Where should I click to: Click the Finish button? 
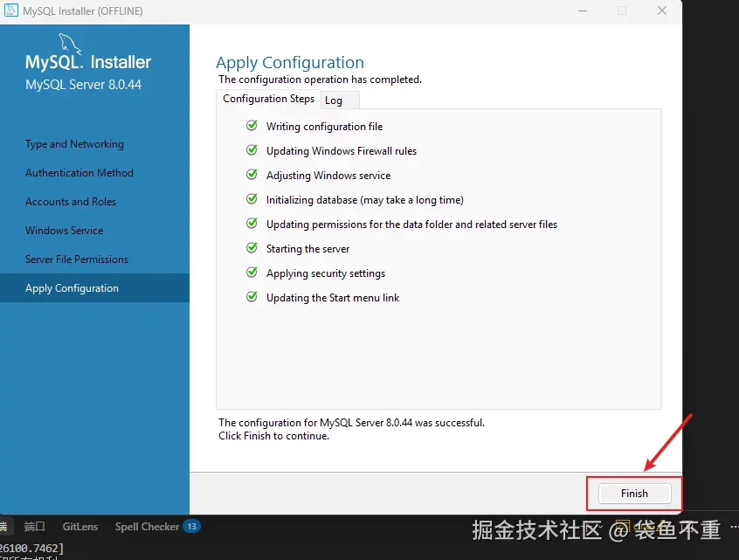pyautogui.click(x=634, y=494)
